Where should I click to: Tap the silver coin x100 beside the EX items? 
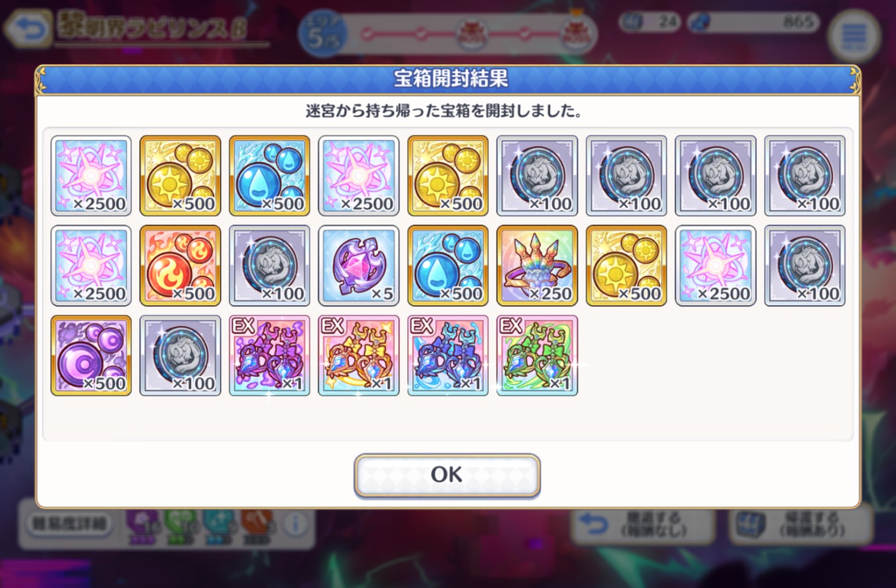click(x=180, y=355)
